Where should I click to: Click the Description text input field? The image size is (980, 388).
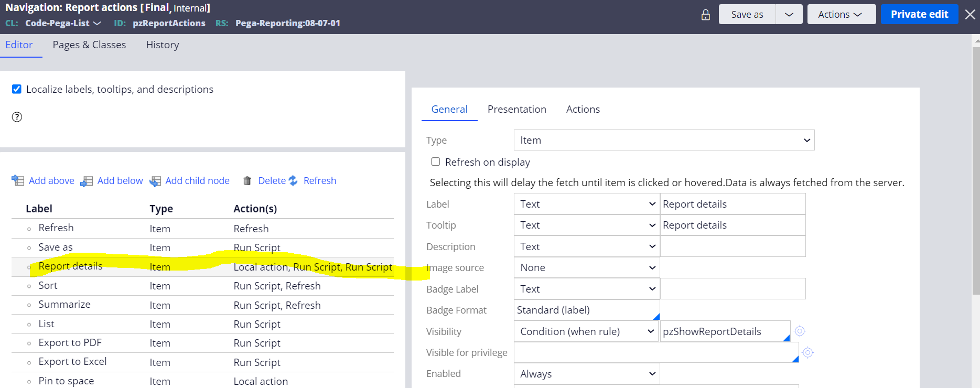coord(733,246)
